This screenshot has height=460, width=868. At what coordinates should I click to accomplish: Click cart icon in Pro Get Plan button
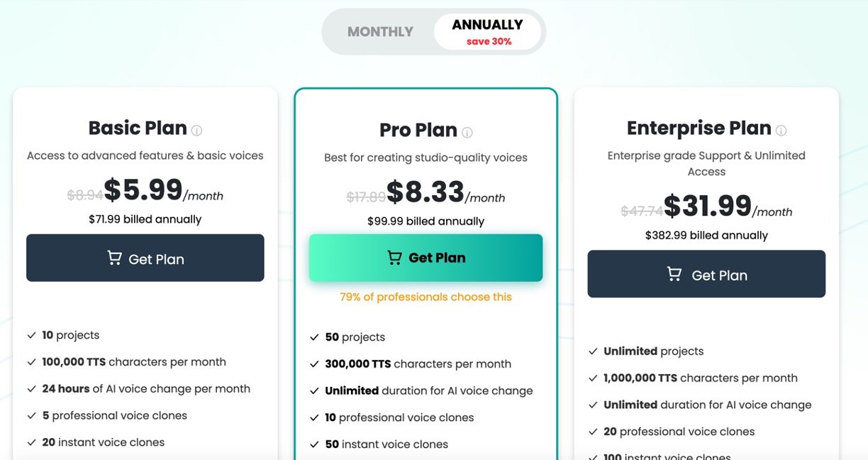click(394, 258)
